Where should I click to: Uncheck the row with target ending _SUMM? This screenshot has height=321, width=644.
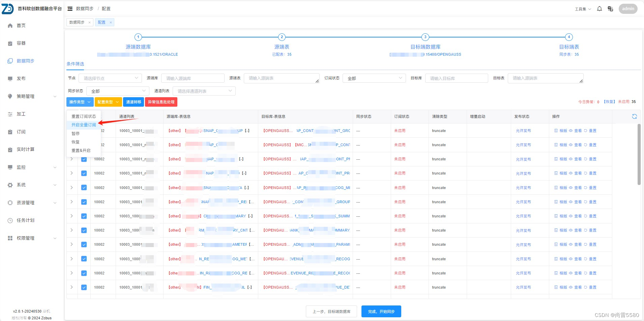click(x=84, y=216)
